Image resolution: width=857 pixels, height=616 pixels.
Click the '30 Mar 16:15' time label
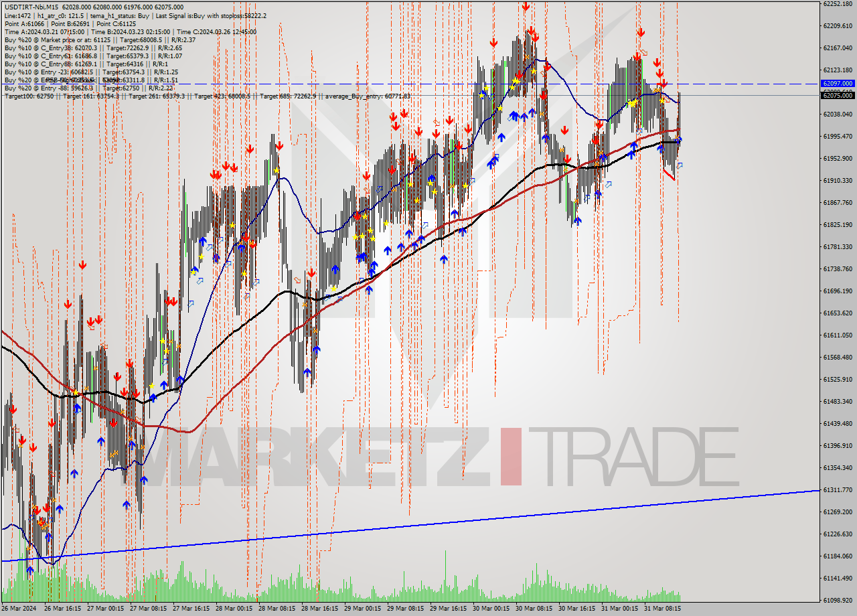coord(576,609)
